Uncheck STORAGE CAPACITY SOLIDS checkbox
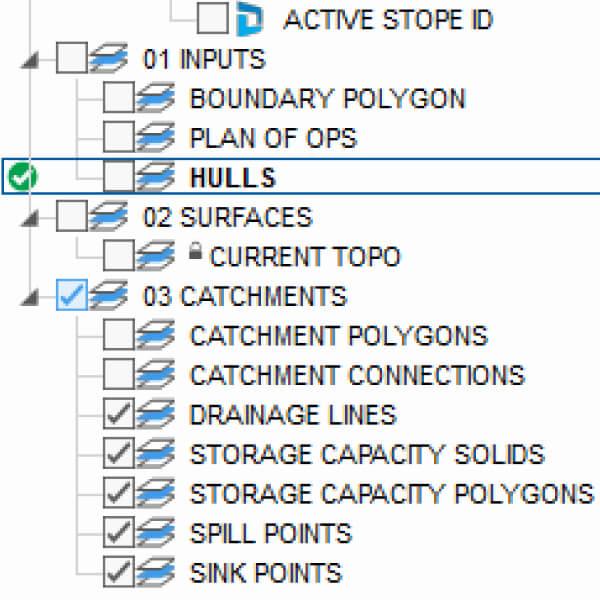 tap(119, 453)
